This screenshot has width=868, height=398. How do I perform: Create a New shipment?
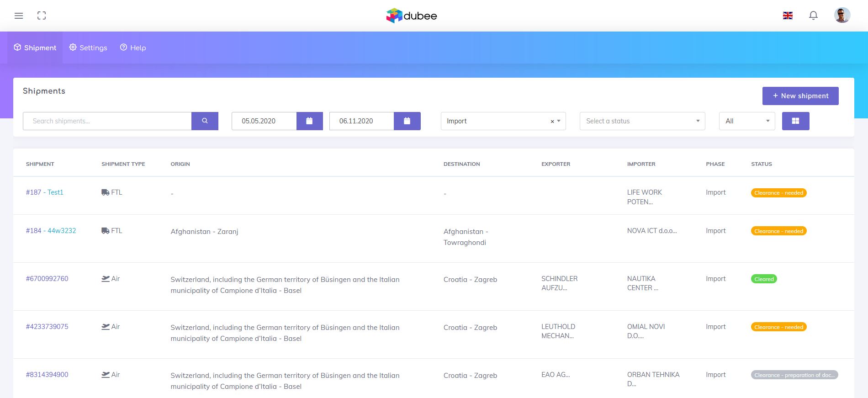pyautogui.click(x=800, y=96)
